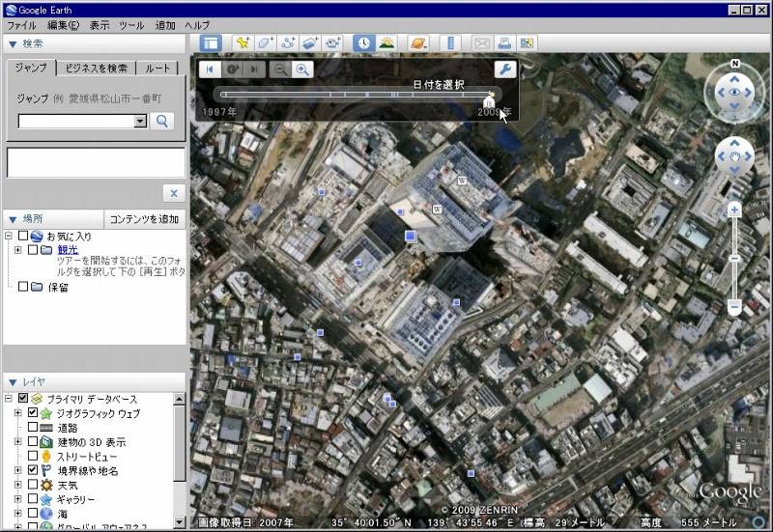Image resolution: width=773 pixels, height=532 pixels.
Task: Expand ジオグラフィック ウェブ tree node
Action: [18, 413]
